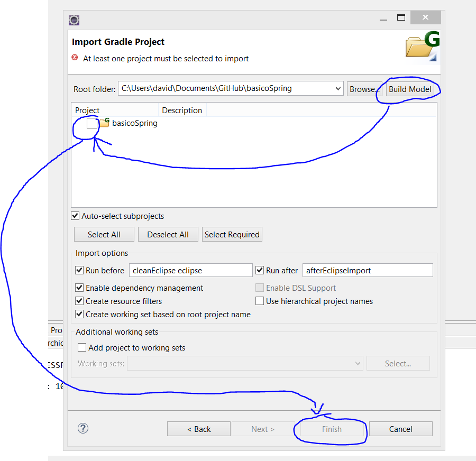Click the Build Model button

click(410, 89)
